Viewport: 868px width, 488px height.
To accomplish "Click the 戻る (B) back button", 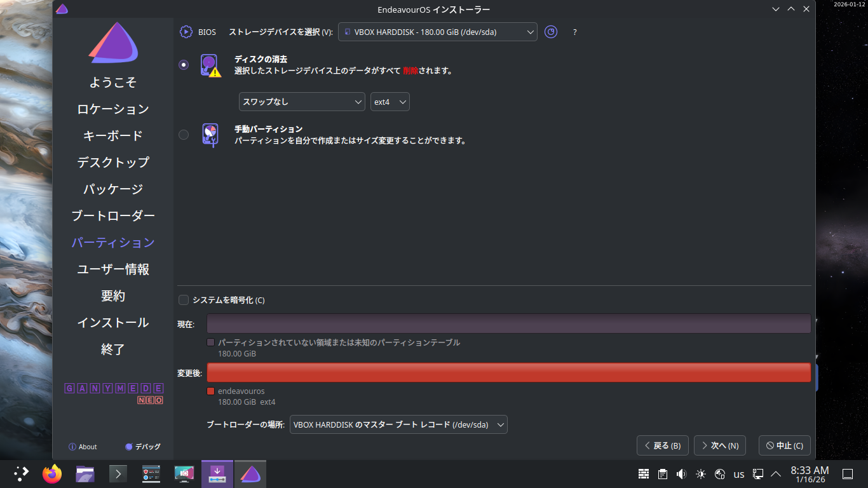I will point(663,445).
